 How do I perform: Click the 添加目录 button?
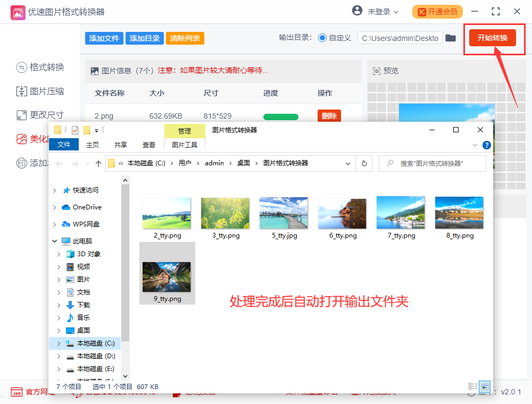[x=145, y=38]
